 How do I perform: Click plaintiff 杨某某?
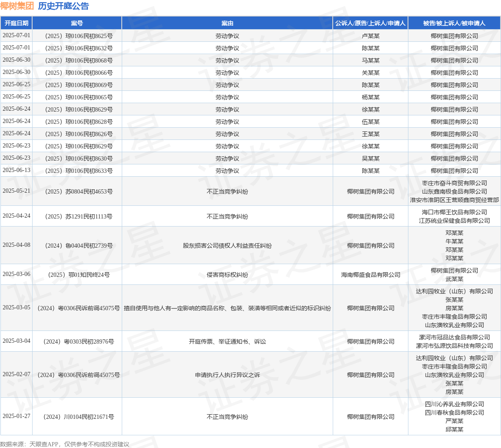370,97
